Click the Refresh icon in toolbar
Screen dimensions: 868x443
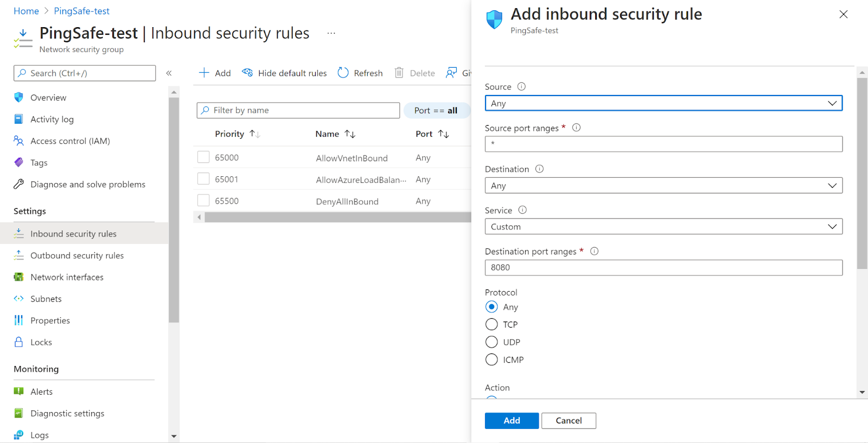(343, 73)
